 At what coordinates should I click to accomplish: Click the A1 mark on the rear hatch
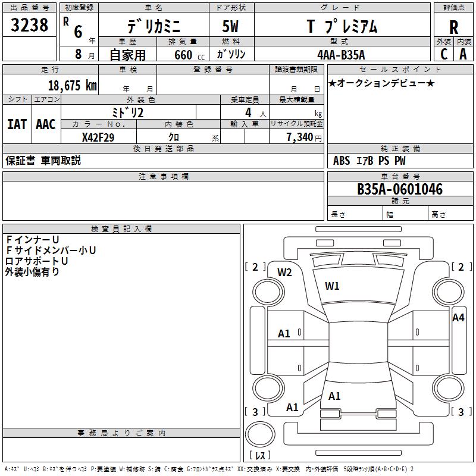334,396
